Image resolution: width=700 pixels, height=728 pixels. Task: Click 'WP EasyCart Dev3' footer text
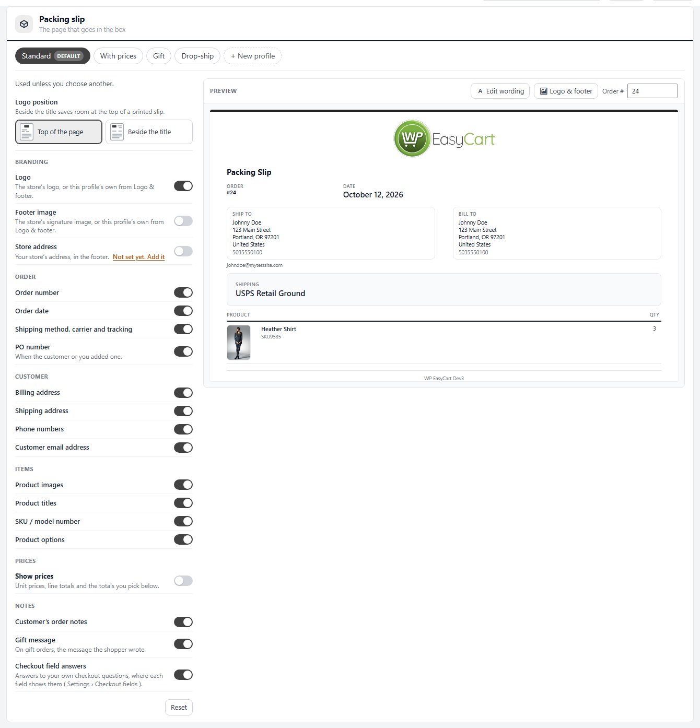pyautogui.click(x=444, y=379)
